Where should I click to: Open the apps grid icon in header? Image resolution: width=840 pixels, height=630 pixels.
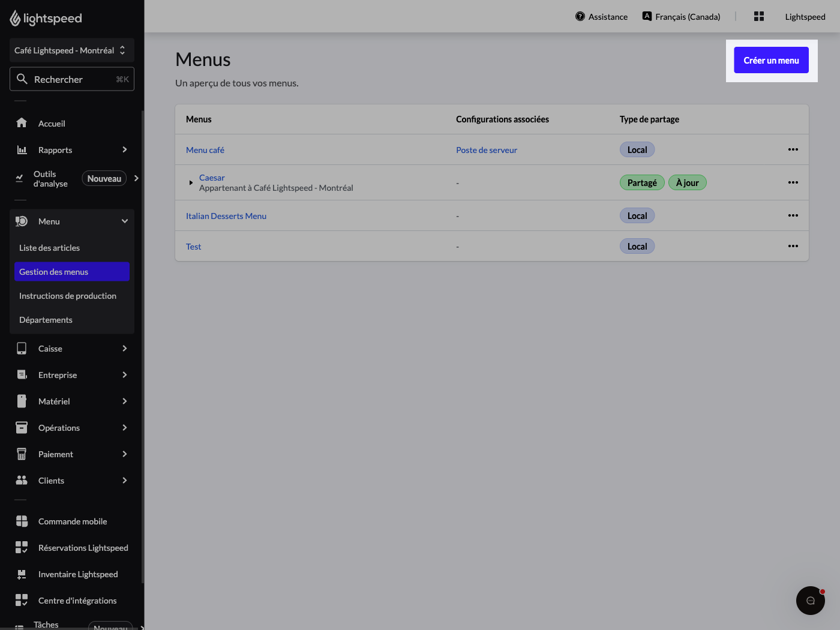pyautogui.click(x=759, y=17)
